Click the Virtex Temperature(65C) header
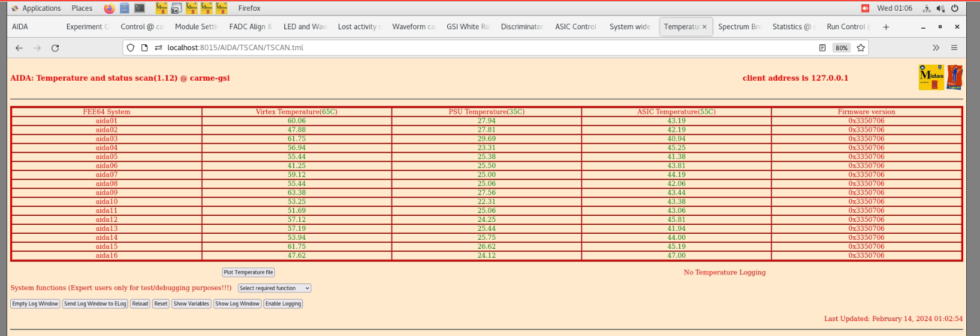Viewport: 980px width, 336px height. (296, 112)
